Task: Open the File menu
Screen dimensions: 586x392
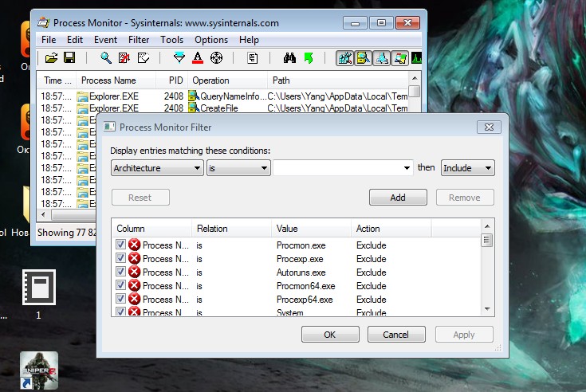Action: tap(49, 40)
